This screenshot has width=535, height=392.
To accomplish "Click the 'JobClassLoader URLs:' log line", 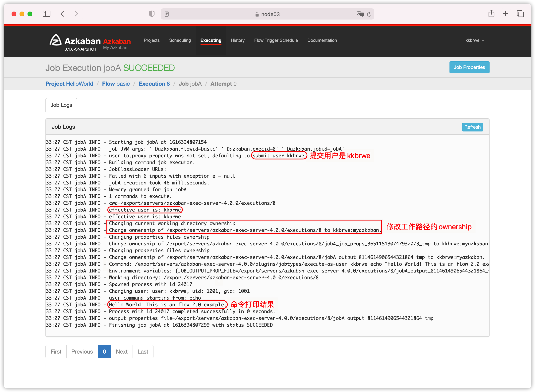I will click(138, 169).
